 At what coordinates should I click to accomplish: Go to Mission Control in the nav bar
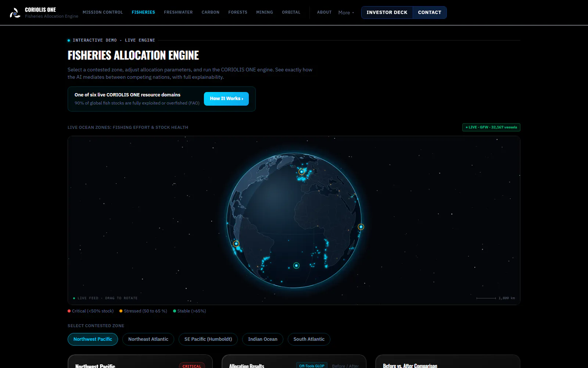(103, 12)
